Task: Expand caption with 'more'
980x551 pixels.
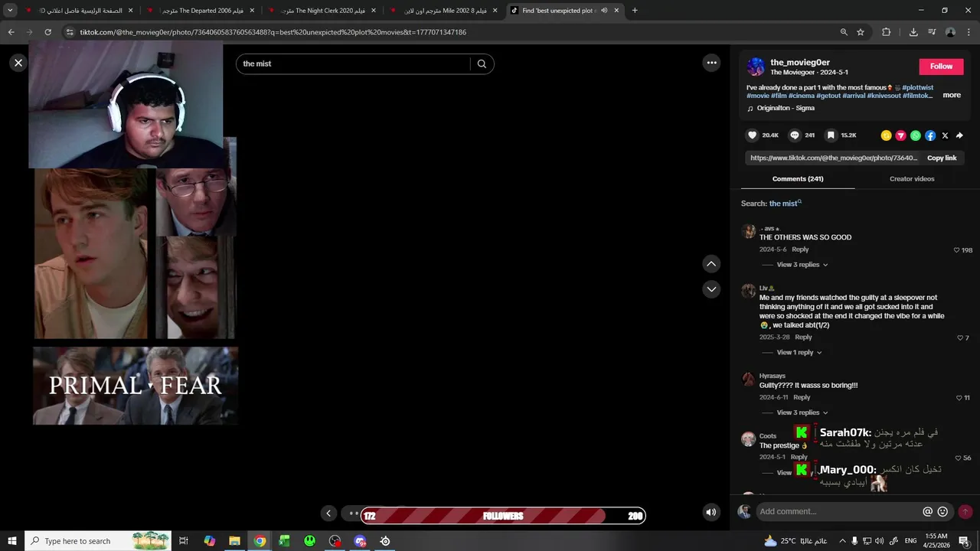Action: (952, 96)
